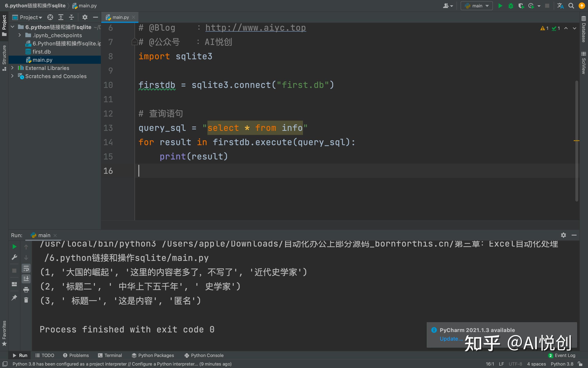Toggle soft-wrap in Run output
The height and width of the screenshot is (368, 588).
26,268
